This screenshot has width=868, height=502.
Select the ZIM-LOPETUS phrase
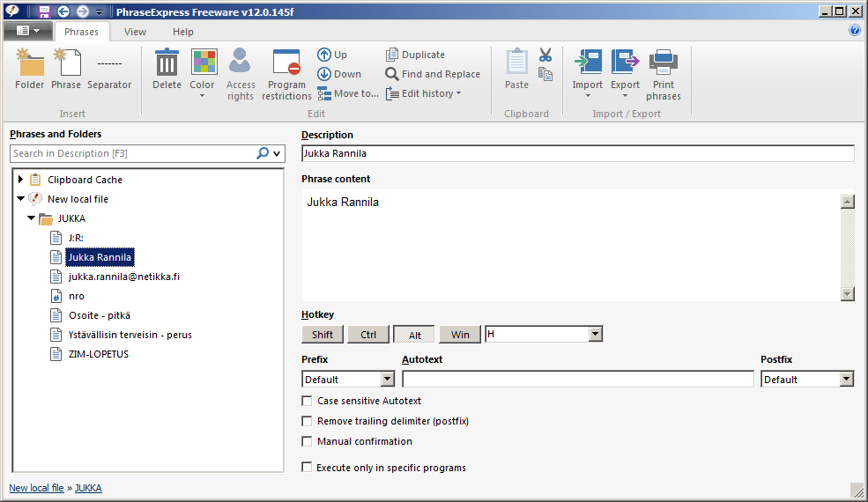99,354
